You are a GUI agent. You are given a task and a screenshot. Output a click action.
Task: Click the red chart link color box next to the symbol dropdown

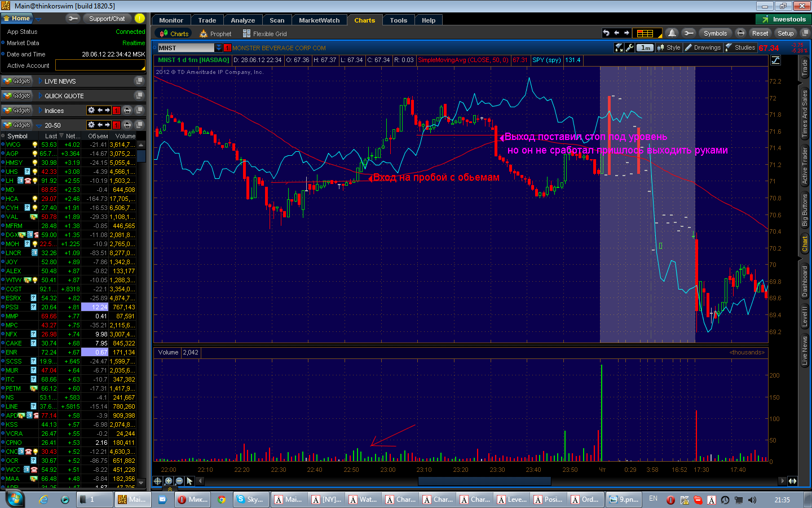point(227,48)
